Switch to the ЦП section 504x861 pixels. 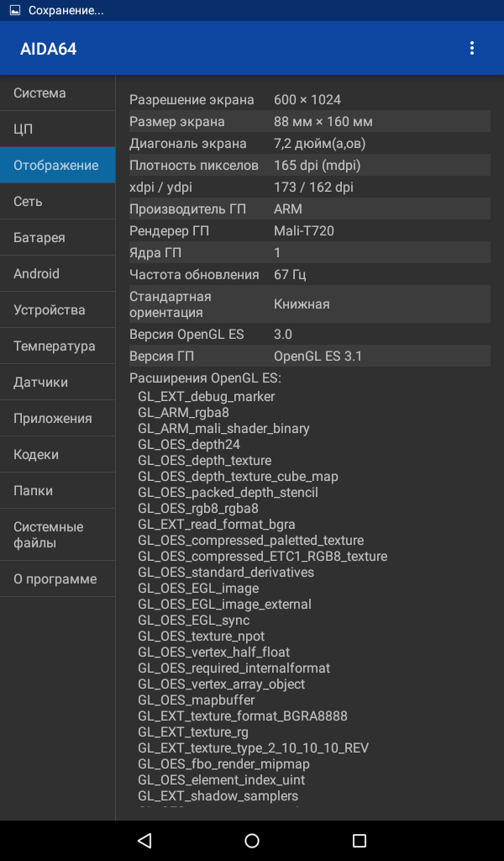[58, 129]
